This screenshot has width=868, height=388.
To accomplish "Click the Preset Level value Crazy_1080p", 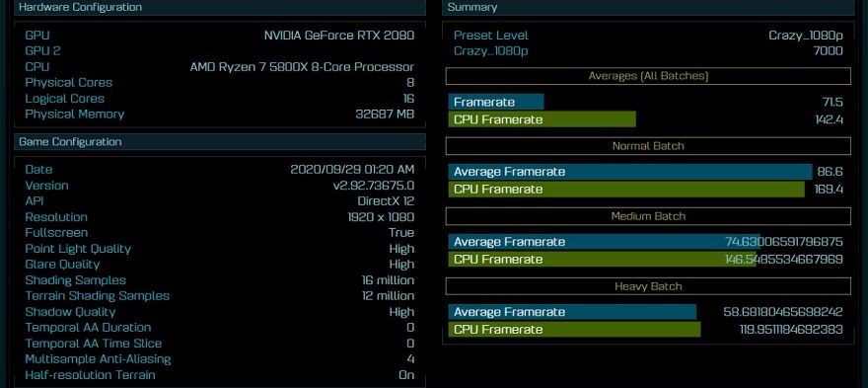I will point(806,36).
